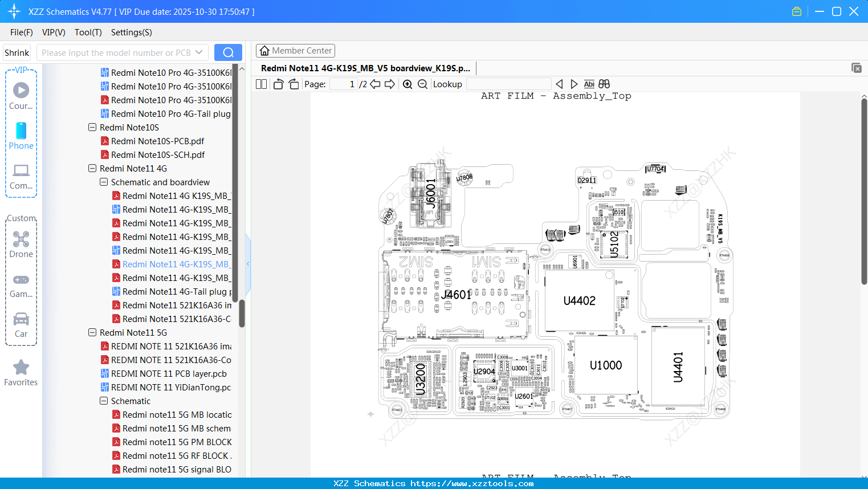Viewport: 868px width, 489px height.
Task: Collapse the Redmi Note11 4G tree node
Action: [92, 168]
